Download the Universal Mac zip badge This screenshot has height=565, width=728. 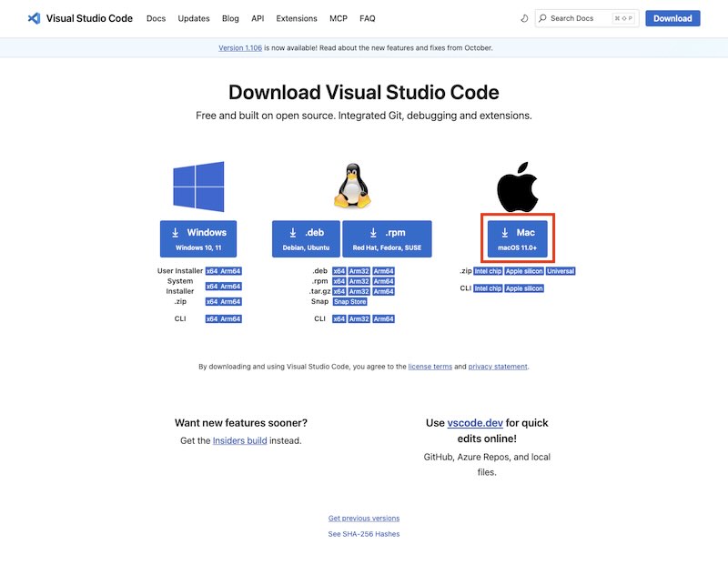coord(559,270)
